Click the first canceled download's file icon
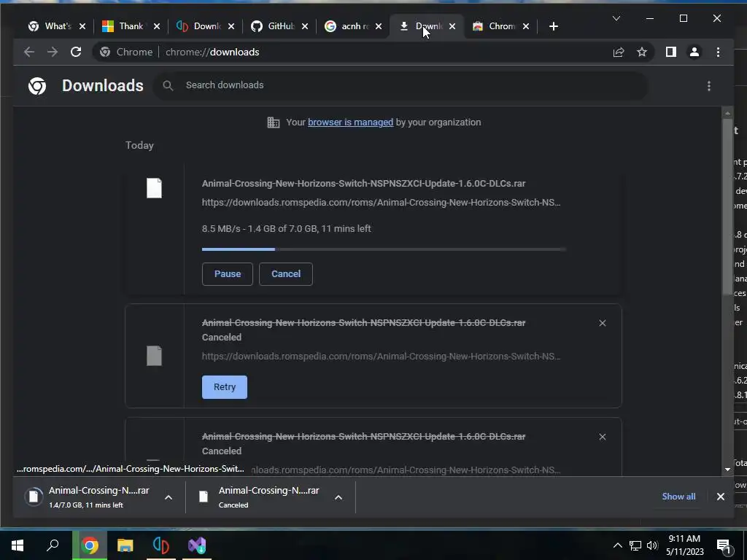 [154, 356]
